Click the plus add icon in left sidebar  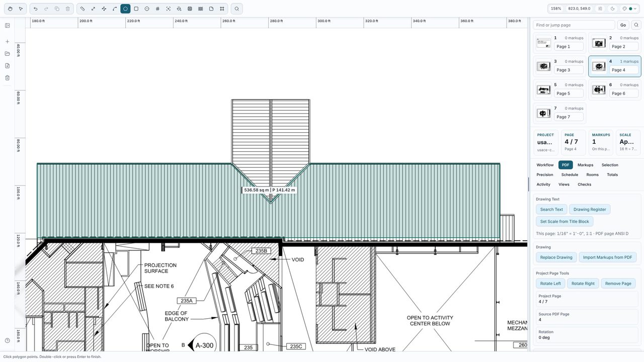(x=8, y=42)
